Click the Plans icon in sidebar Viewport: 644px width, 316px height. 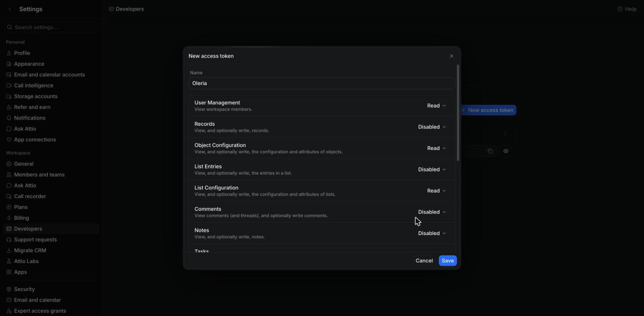point(9,207)
